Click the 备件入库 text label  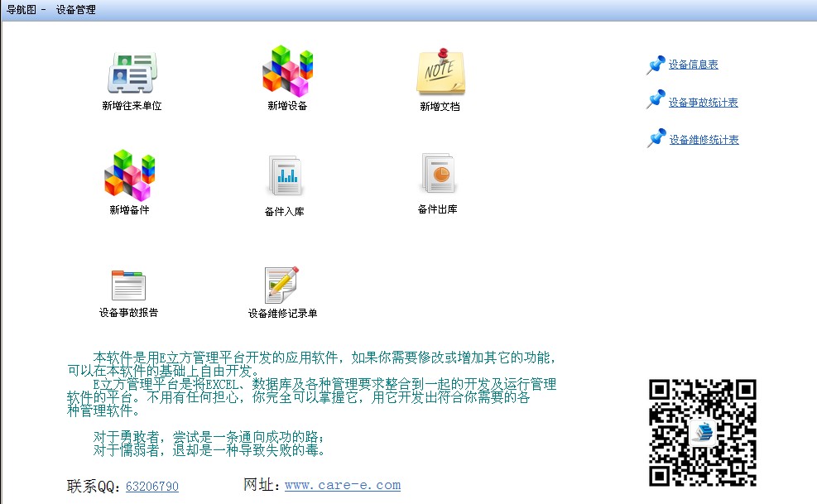pos(284,212)
